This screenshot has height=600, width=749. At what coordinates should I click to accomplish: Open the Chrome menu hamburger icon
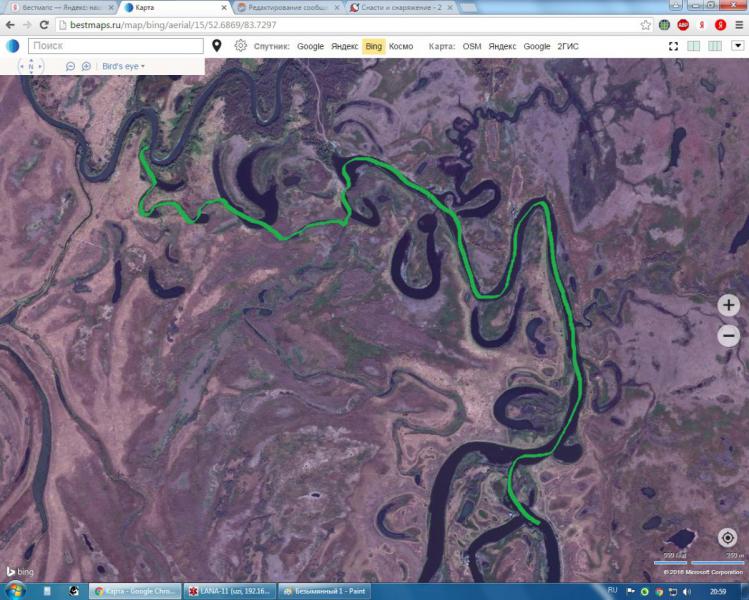coord(739,25)
